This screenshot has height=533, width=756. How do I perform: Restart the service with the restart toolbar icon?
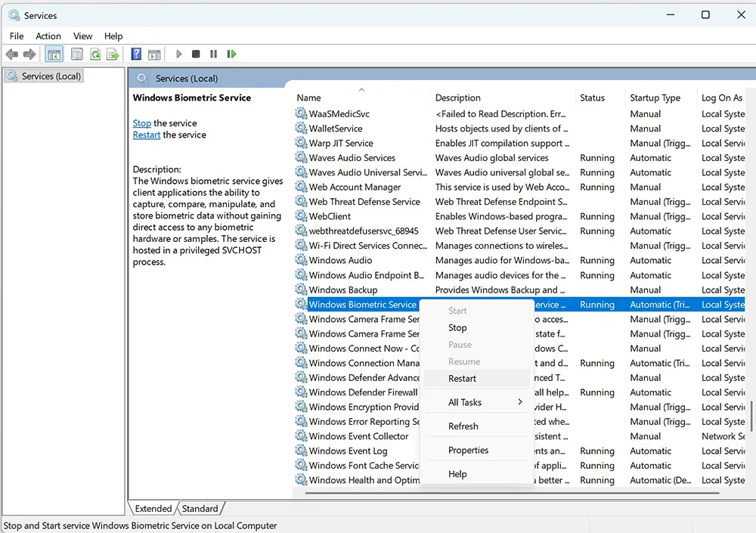[x=232, y=54]
